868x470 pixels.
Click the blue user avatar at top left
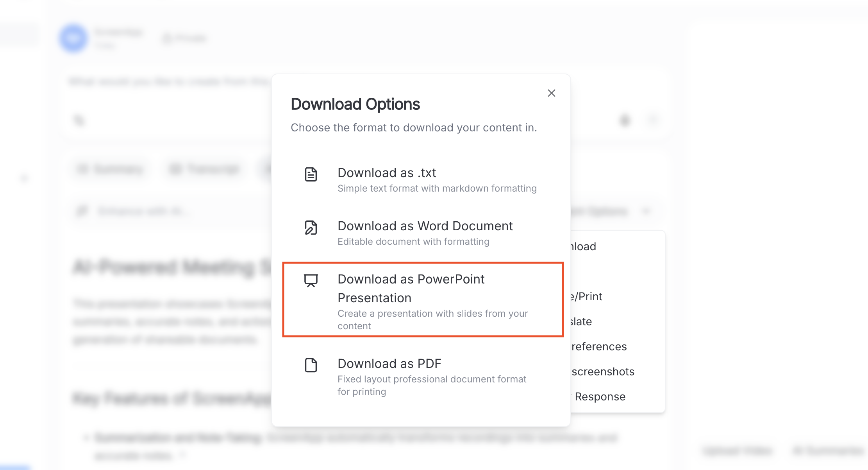[x=73, y=38]
